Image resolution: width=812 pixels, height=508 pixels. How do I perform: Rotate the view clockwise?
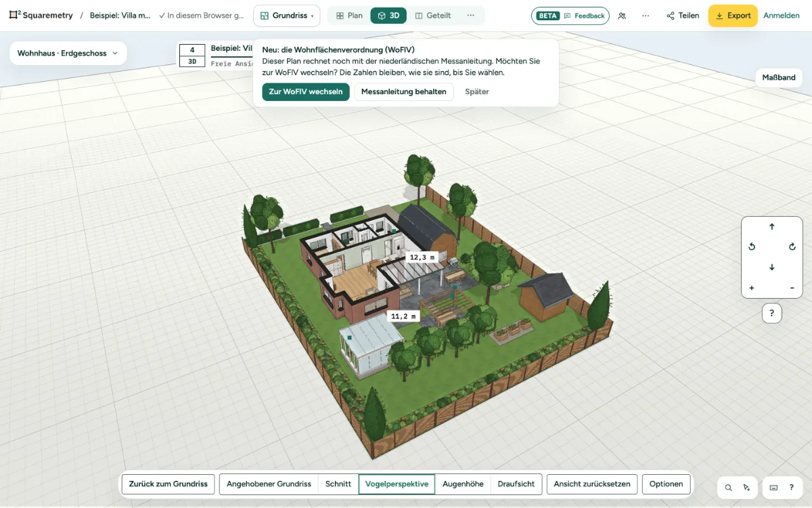click(x=792, y=247)
